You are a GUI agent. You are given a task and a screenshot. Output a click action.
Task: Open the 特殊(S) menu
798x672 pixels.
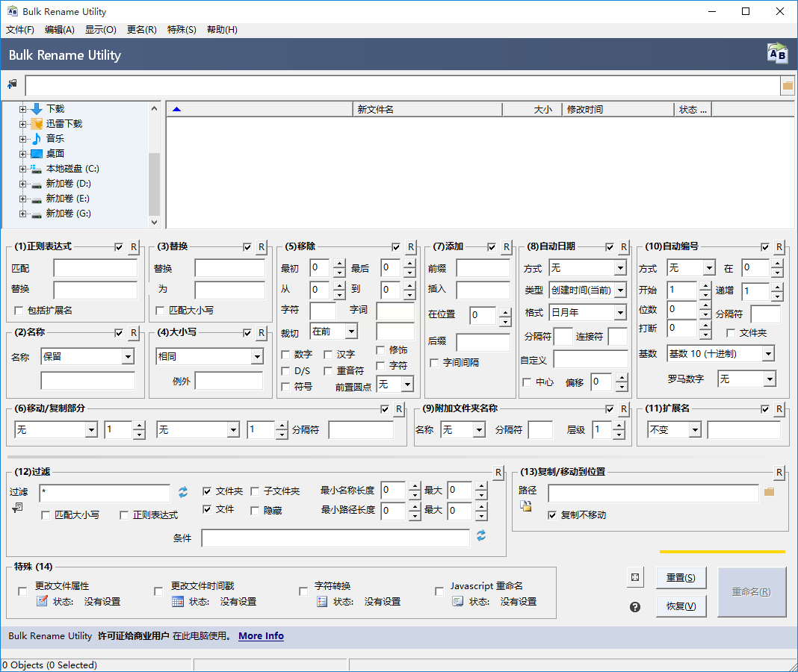coord(182,30)
